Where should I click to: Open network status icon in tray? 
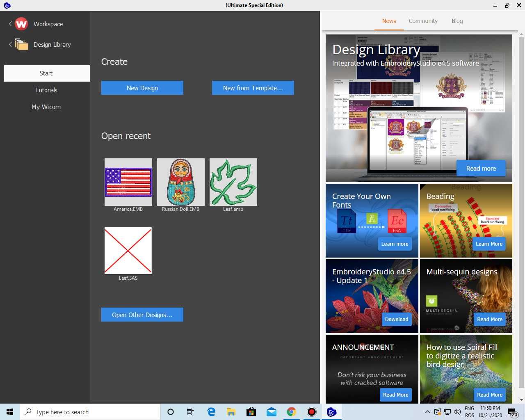point(447,412)
